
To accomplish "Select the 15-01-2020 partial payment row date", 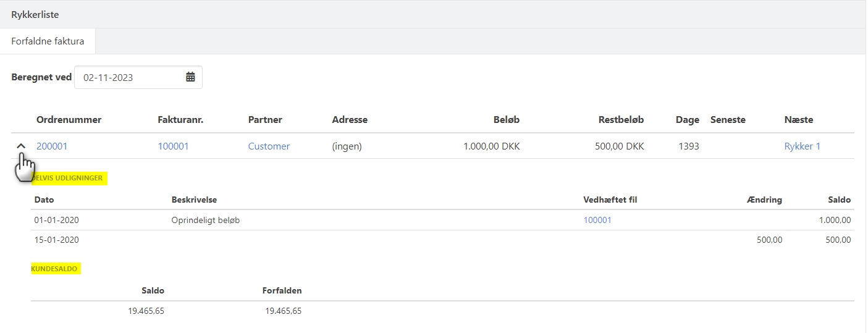I will click(57, 240).
